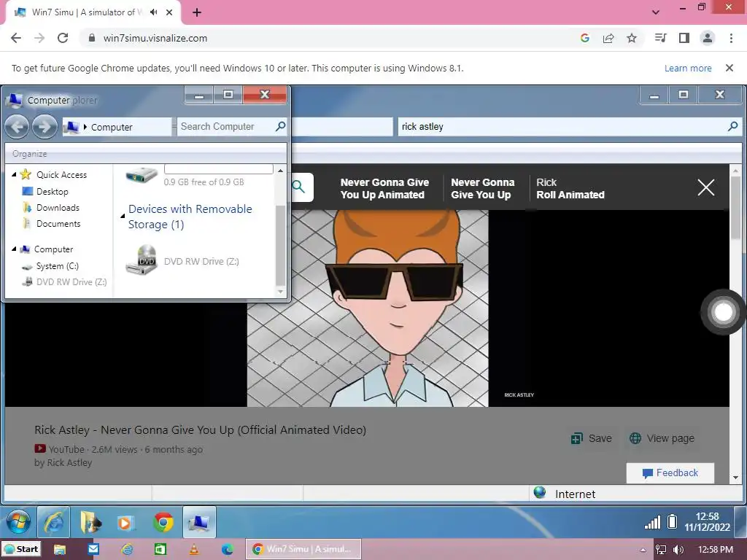The image size is (747, 560).
Task: Click the Learn more link
Action: (x=688, y=68)
